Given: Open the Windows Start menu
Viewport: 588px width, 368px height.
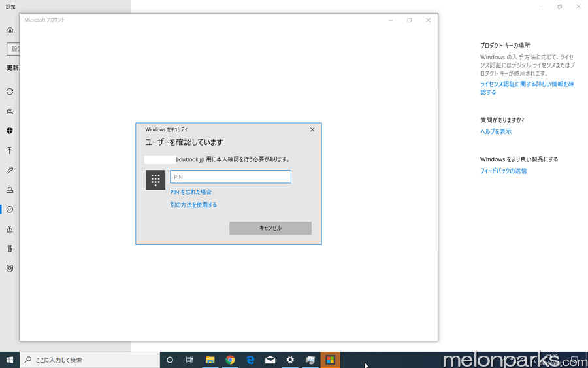Looking at the screenshot, I should click(10, 360).
